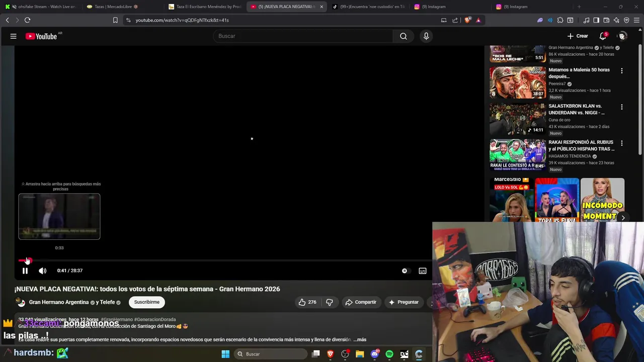Open Spotify from the taskbar
This screenshot has width=644, height=362.
(389, 354)
